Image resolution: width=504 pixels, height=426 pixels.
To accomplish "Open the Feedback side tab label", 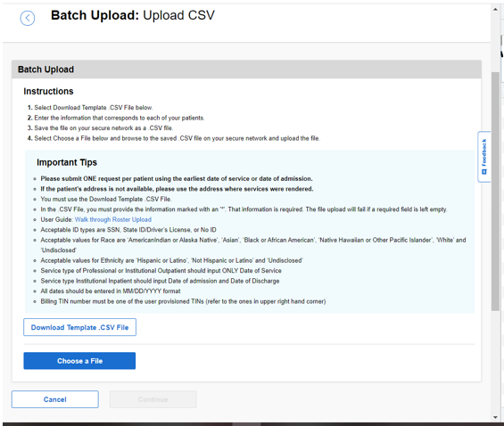I will pos(484,152).
